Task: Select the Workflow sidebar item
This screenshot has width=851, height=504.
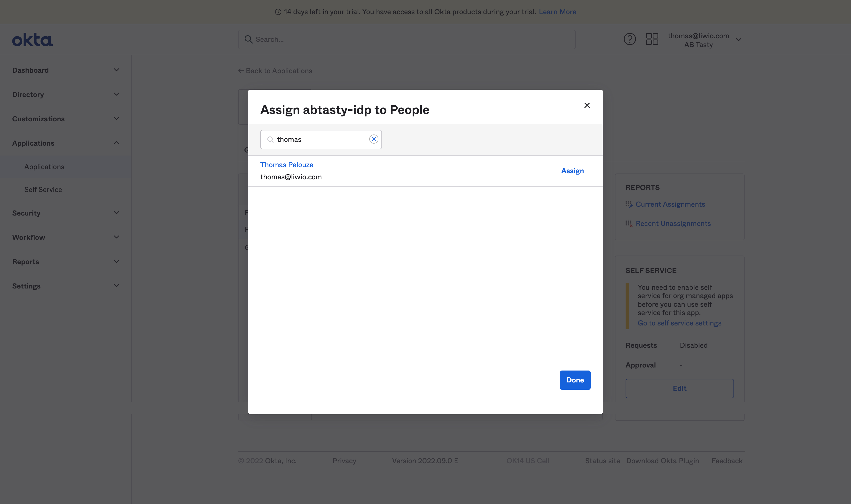Action: point(66,237)
